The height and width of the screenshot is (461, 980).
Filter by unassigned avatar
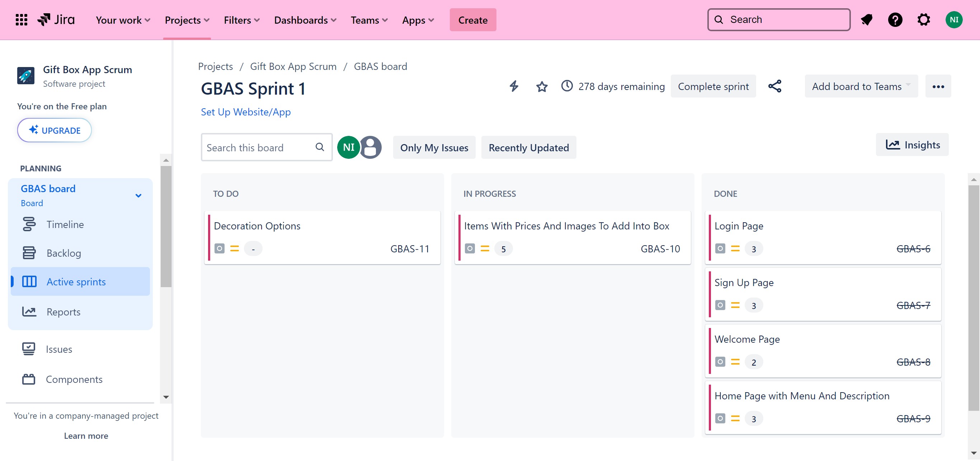click(371, 147)
